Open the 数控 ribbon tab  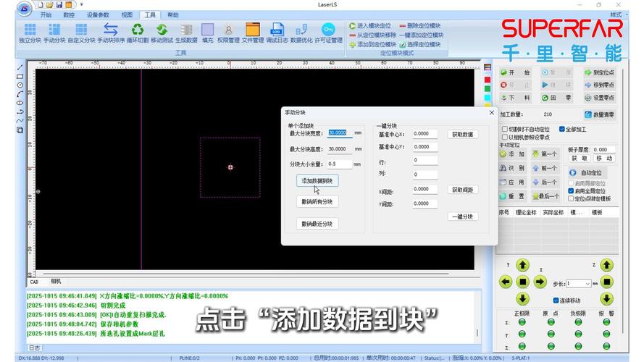(x=69, y=14)
